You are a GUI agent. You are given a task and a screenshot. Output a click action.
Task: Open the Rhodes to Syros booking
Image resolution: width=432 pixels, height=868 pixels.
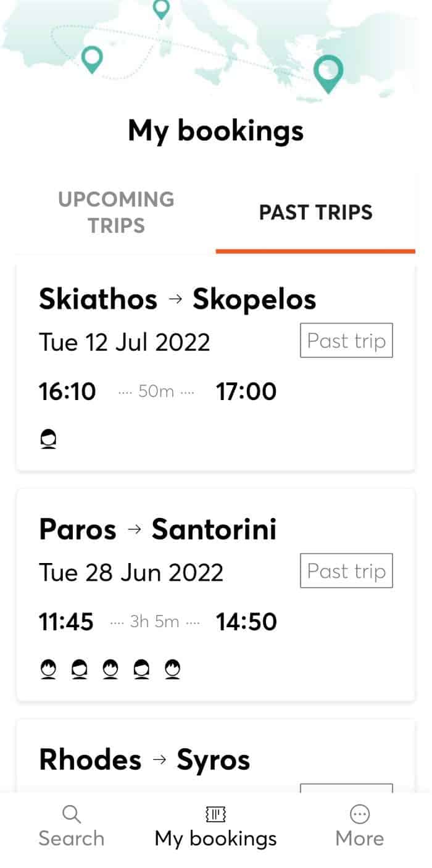click(144, 760)
